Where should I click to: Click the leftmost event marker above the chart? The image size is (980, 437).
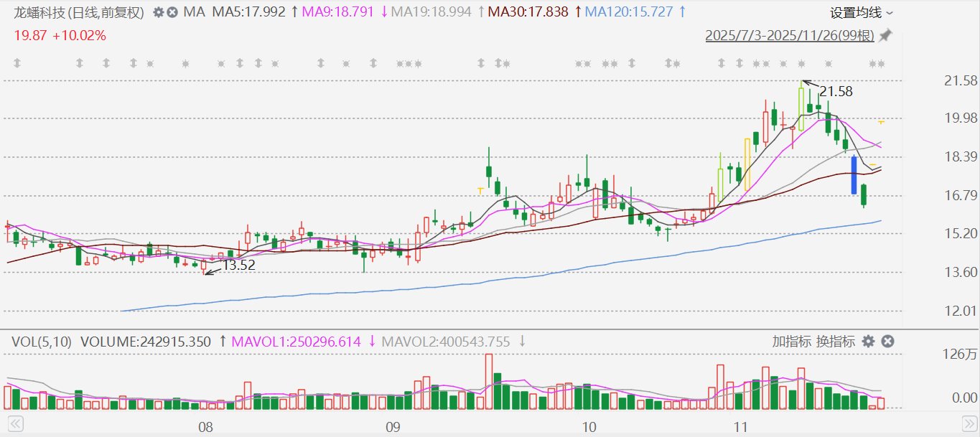17,64
